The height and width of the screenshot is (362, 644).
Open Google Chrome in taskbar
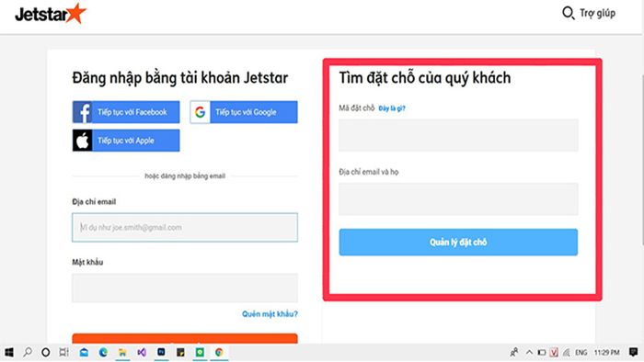(x=219, y=352)
